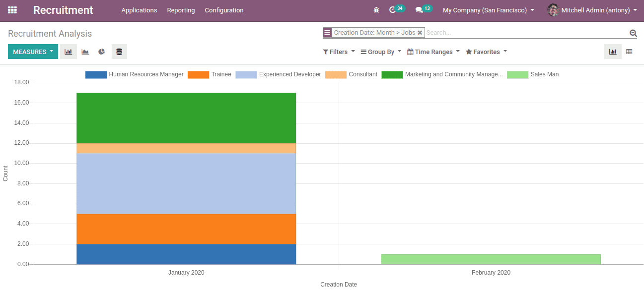This screenshot has width=644, height=290.
Task: Click the Recruitment Analysis heading
Action: (x=50, y=34)
